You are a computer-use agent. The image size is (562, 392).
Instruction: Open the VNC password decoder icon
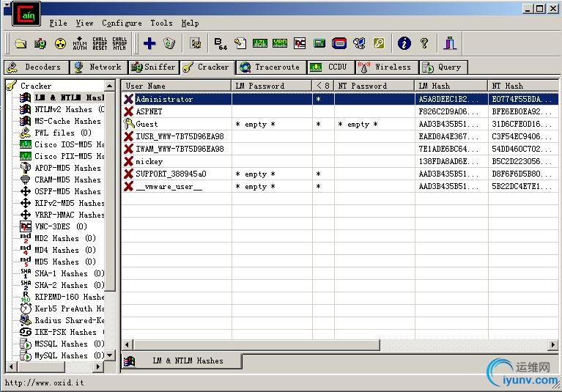[299, 44]
